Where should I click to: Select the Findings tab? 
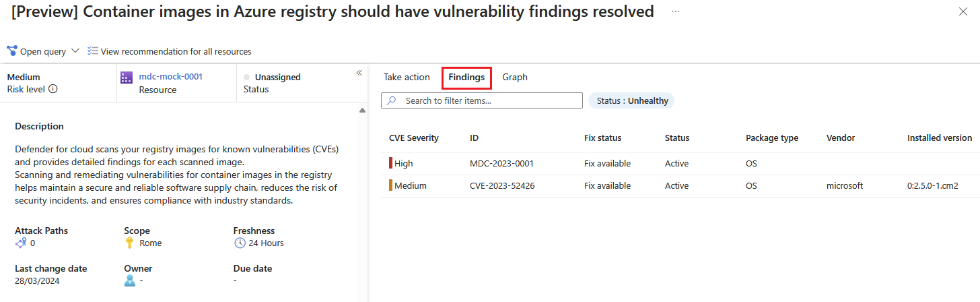[x=466, y=78]
